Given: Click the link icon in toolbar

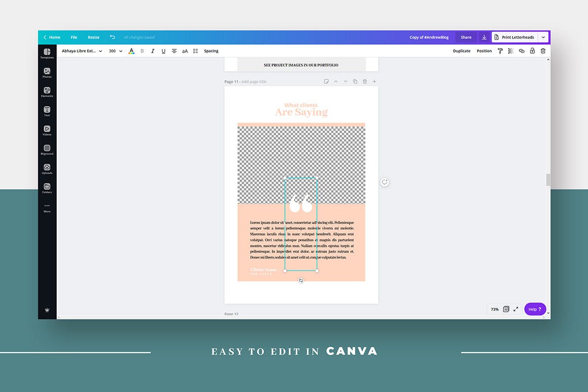Looking at the screenshot, I should 522,51.
